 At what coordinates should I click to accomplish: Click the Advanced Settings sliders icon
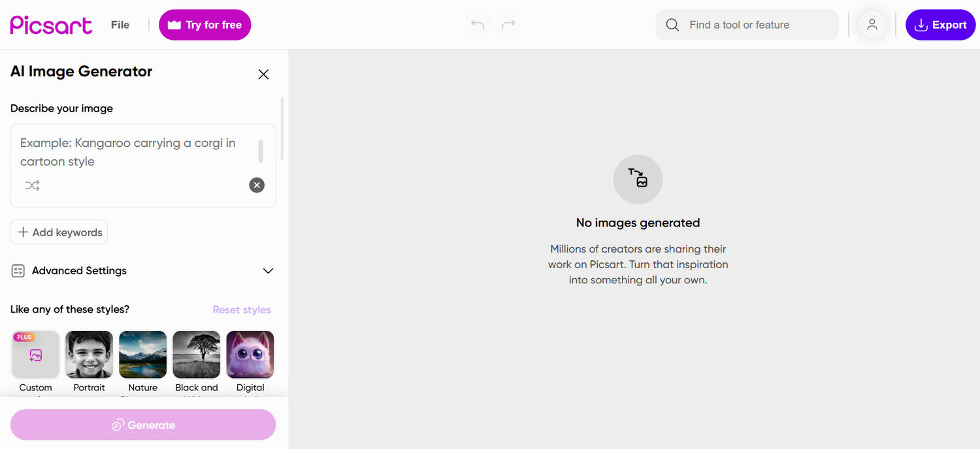click(x=18, y=271)
